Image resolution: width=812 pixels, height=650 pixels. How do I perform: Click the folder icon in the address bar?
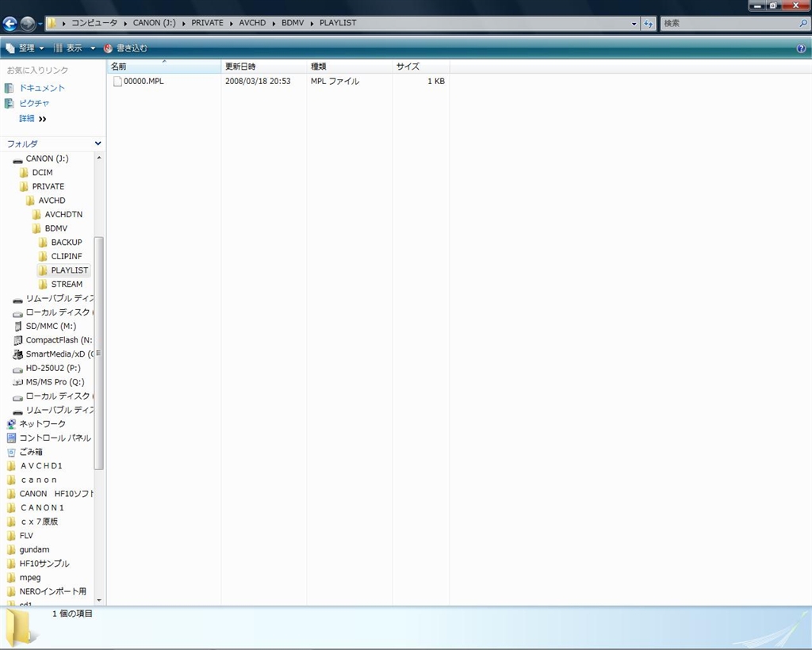click(52, 23)
